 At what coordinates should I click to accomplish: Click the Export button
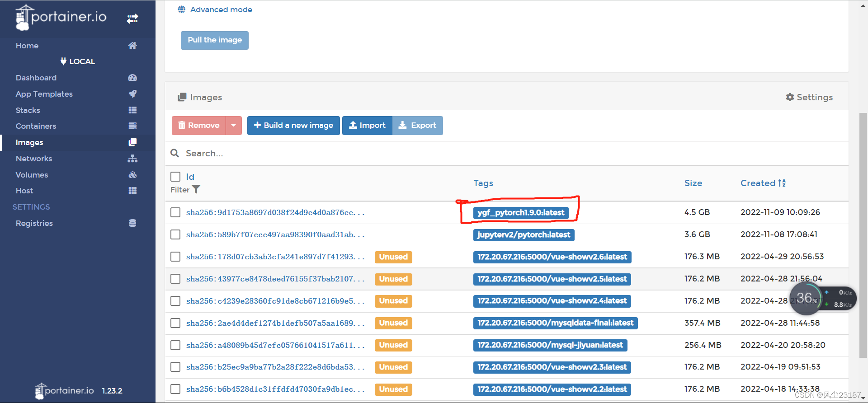pos(418,126)
